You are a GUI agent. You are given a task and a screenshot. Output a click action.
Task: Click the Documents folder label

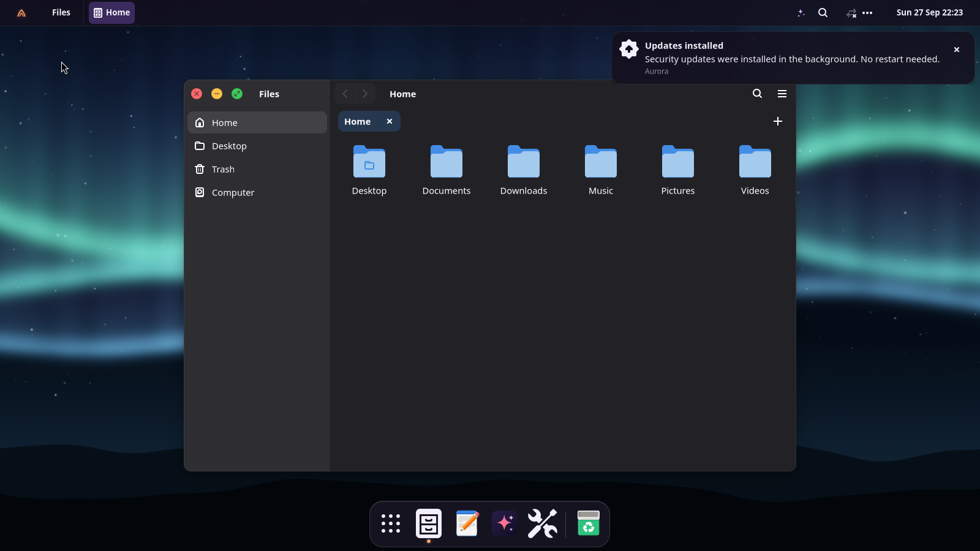[x=447, y=191]
